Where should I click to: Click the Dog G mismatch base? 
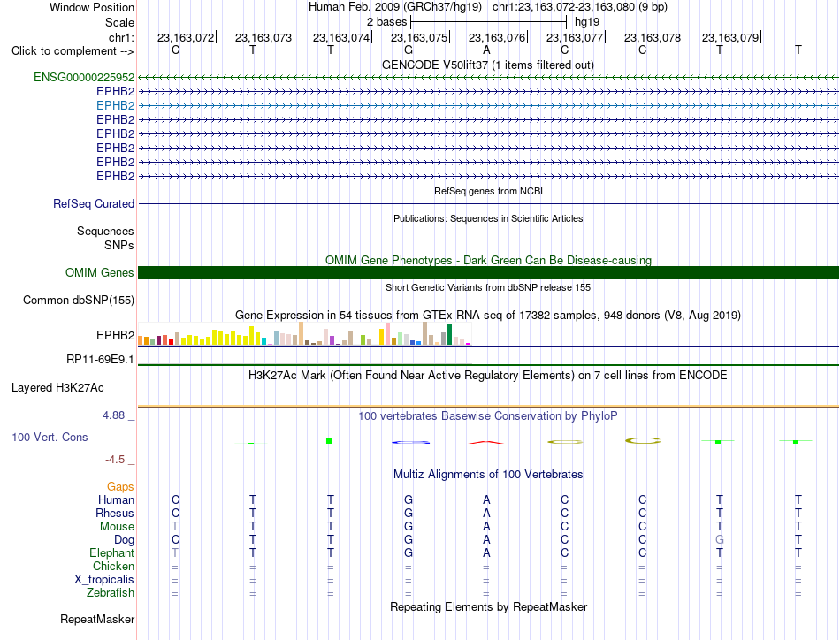click(x=720, y=540)
